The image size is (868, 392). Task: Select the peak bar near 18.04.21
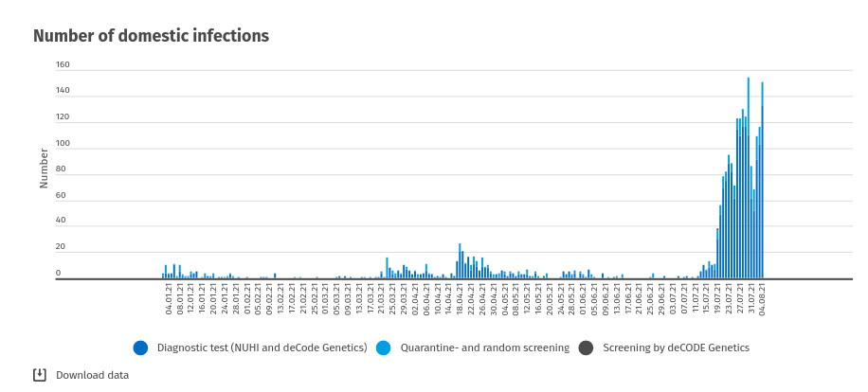pyautogui.click(x=460, y=261)
